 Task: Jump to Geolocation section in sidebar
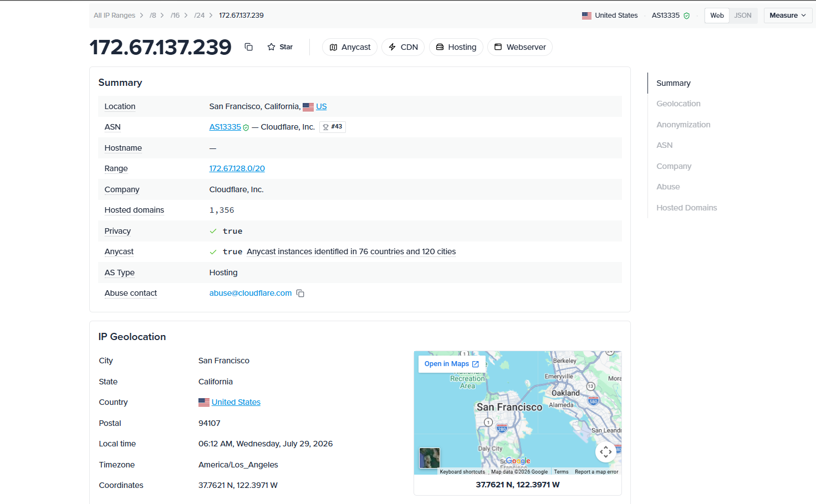coord(679,104)
